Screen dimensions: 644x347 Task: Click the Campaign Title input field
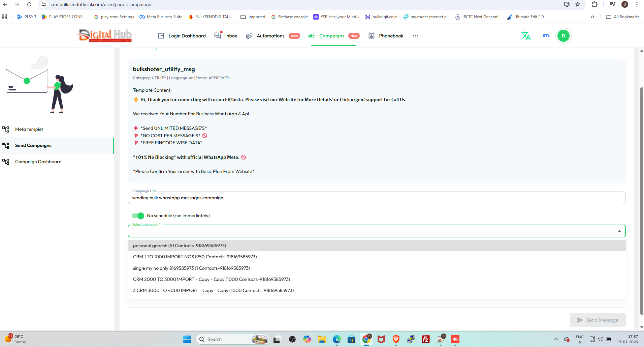[x=376, y=198]
